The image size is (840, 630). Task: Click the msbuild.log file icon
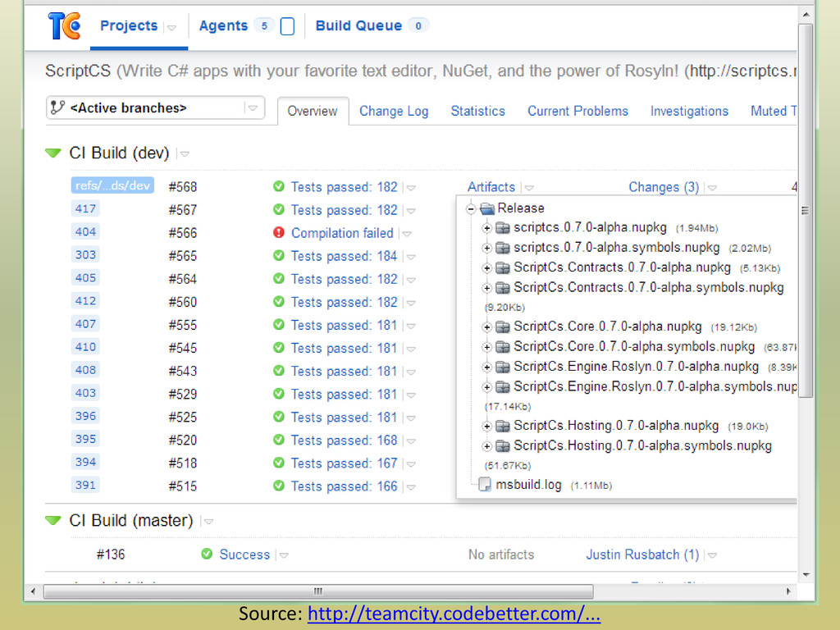point(484,484)
